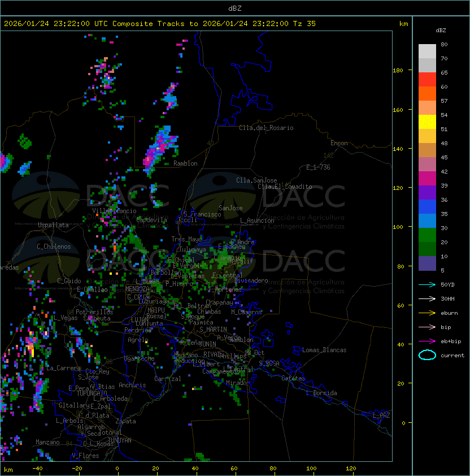
Task: Click the '30HM' legend label
Action: pos(447,299)
